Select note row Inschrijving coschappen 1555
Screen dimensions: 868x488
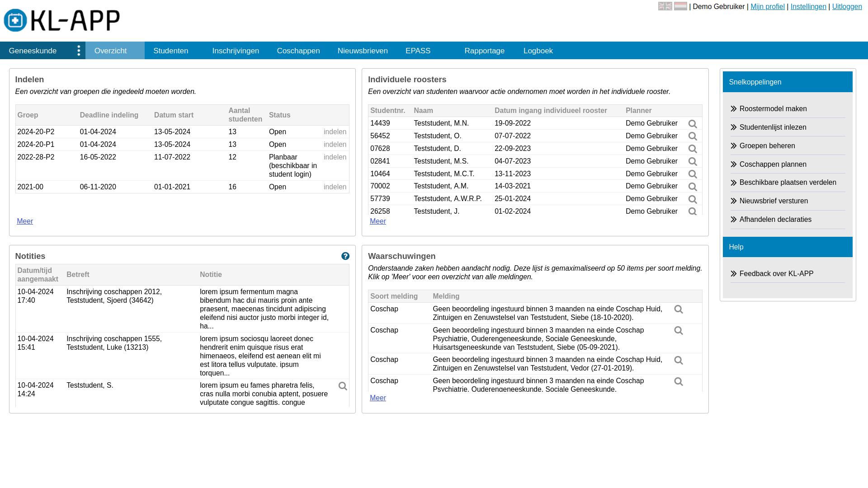pos(182,356)
